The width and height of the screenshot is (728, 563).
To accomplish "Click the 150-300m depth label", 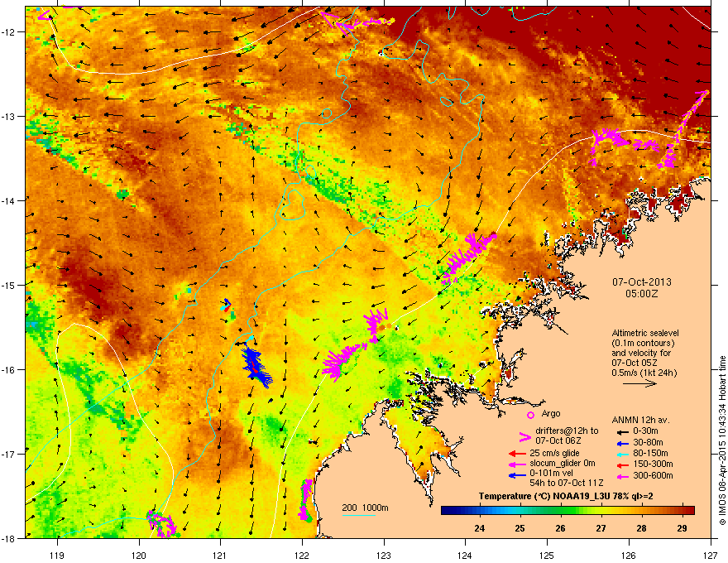I will coord(653,464).
